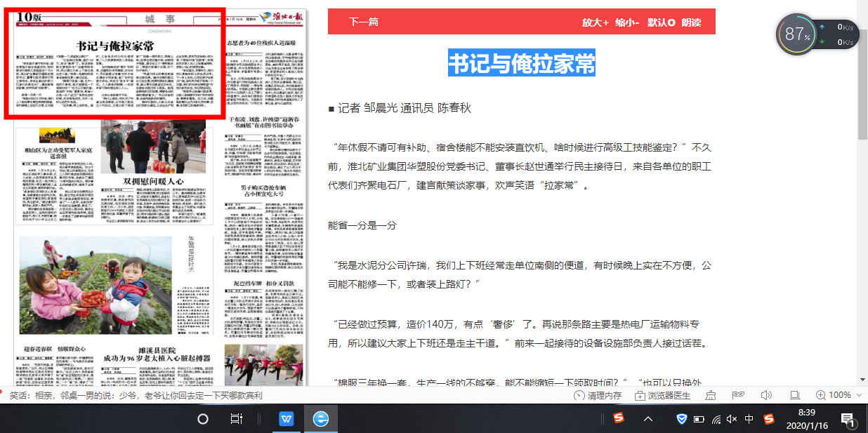868x433 pixels.
Task: Toggle the muted system volume tray icon
Action: (x=732, y=419)
